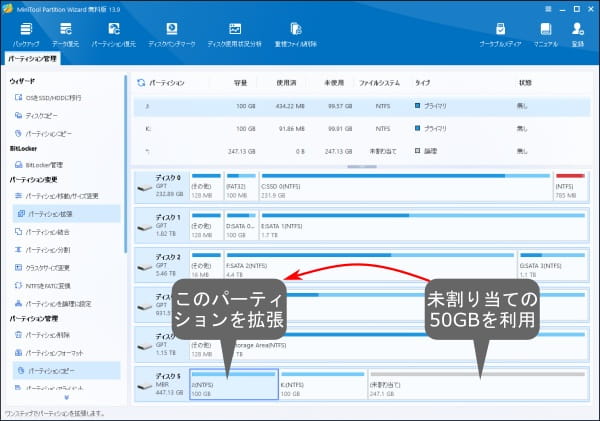Sort by ファイルシステム column header
Screen dimensions: 600x421
tap(379, 83)
